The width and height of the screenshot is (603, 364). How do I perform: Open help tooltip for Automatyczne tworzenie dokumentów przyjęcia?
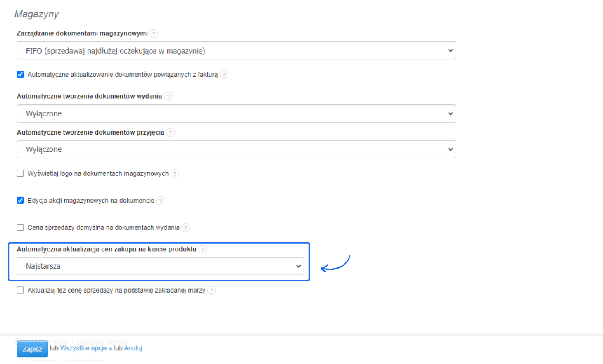click(170, 132)
